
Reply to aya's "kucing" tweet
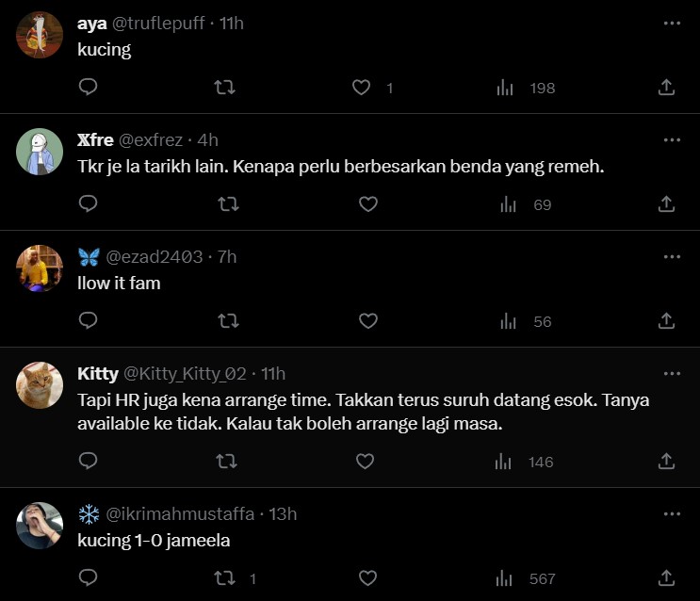[x=88, y=88]
